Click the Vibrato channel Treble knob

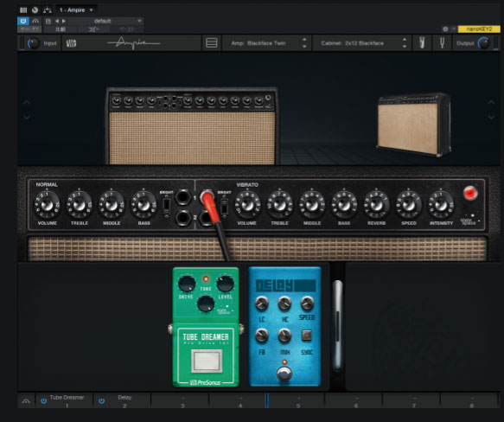click(x=279, y=204)
